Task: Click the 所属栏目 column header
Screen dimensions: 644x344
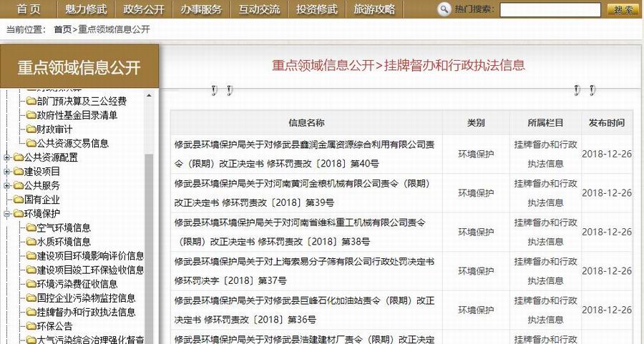Action: tap(545, 123)
